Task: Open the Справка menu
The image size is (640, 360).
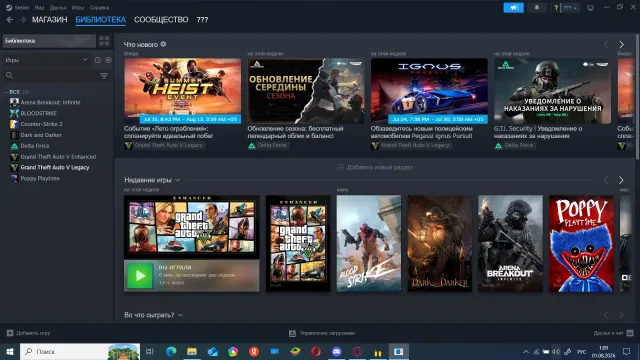Action: 99,8
